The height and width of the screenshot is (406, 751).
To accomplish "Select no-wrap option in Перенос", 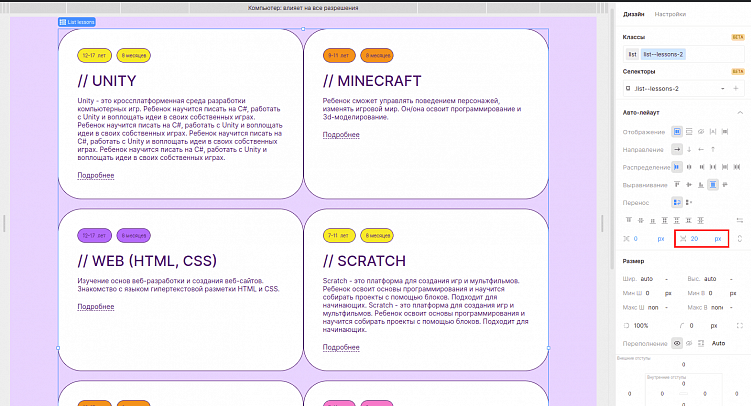I will [689, 203].
